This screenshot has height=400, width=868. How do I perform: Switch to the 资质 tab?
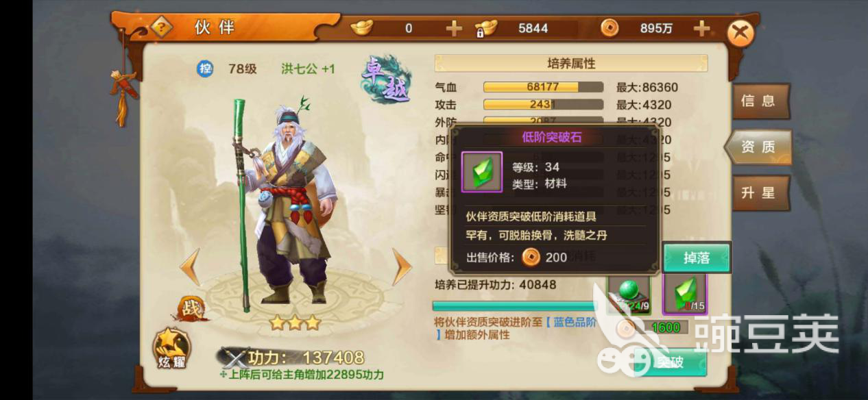click(x=758, y=147)
